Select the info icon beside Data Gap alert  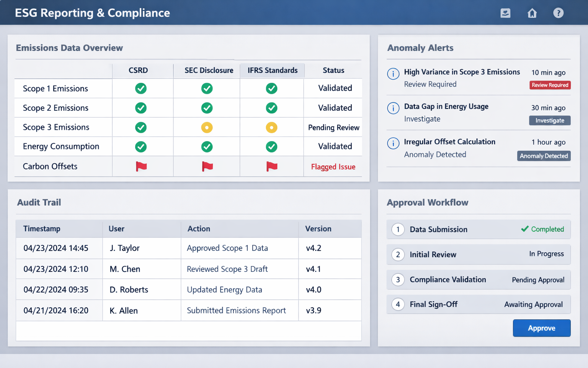pos(393,108)
